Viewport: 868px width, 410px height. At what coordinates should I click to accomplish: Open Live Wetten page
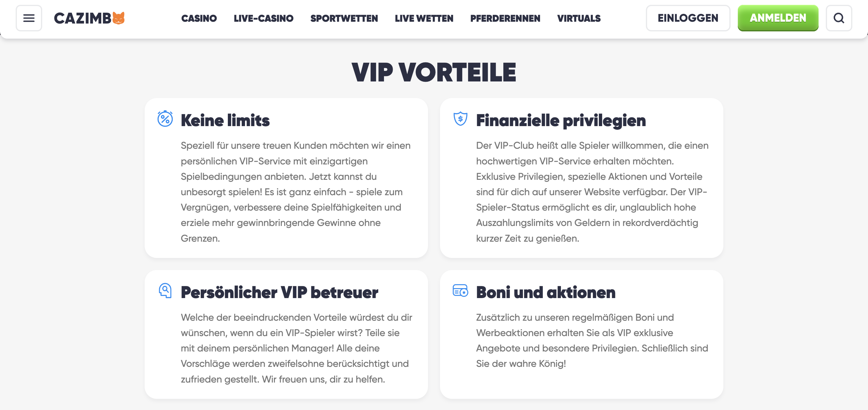[424, 18]
